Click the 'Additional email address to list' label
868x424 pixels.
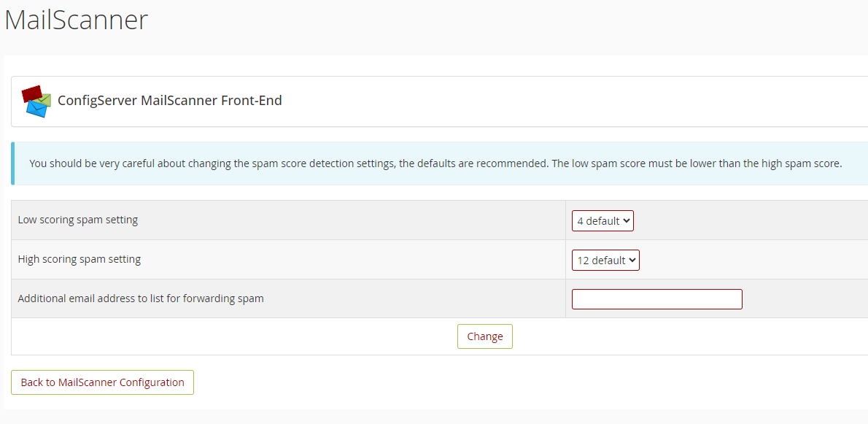141,298
